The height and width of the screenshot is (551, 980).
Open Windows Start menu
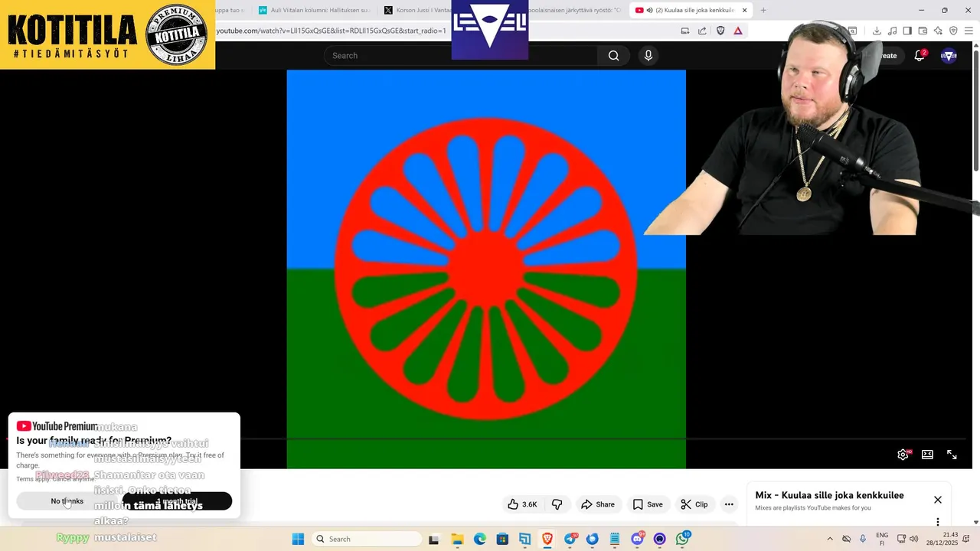(298, 539)
